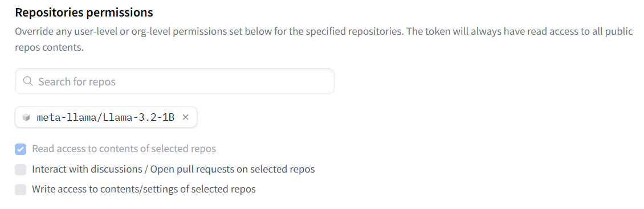Enable Write access to contents/settings checkbox
The height and width of the screenshot is (209, 644).
pos(21,189)
